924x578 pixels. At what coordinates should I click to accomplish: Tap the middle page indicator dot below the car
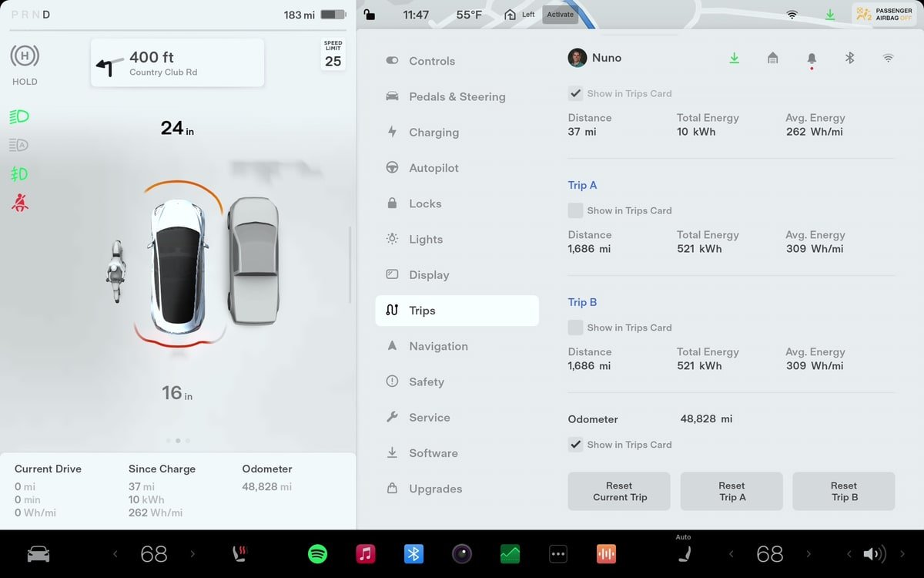[x=177, y=440]
